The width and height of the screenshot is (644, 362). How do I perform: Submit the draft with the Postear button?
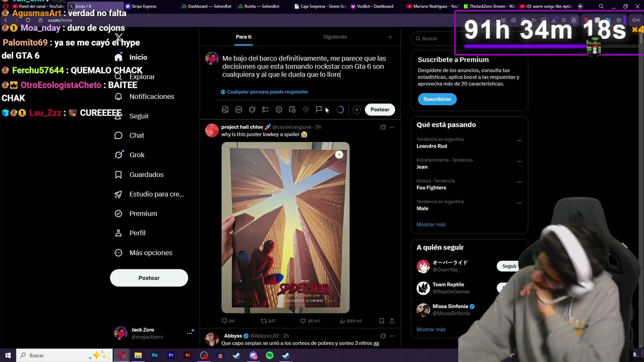[380, 110]
